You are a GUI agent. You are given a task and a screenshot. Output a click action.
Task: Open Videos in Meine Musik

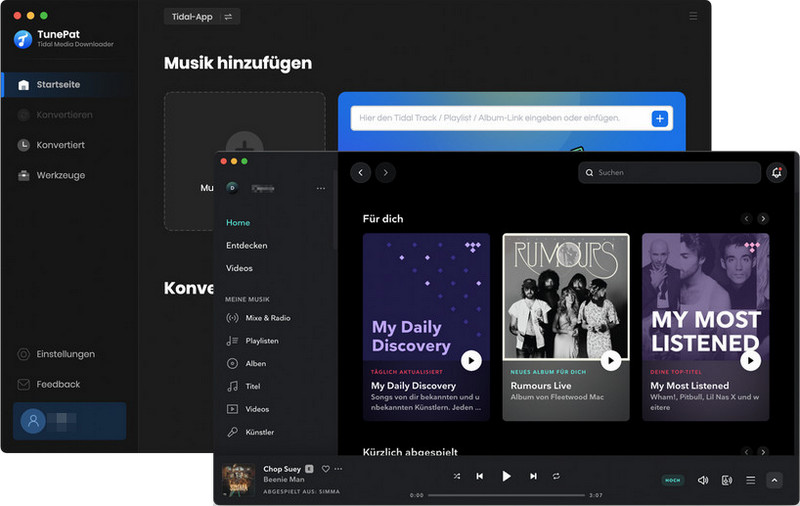coord(248,409)
